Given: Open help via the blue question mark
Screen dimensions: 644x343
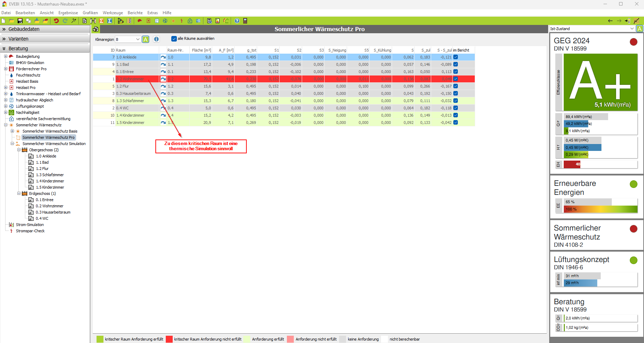Looking at the screenshot, I should pyautogui.click(x=237, y=21).
